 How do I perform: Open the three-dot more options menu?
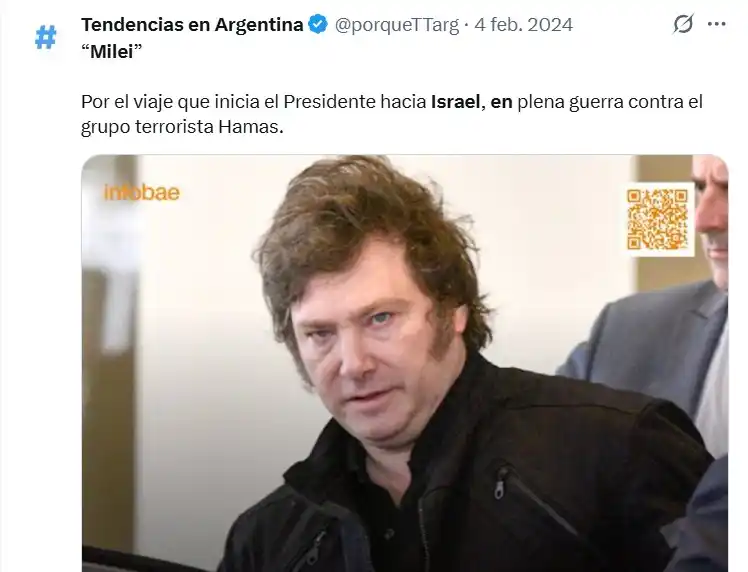tap(717, 24)
